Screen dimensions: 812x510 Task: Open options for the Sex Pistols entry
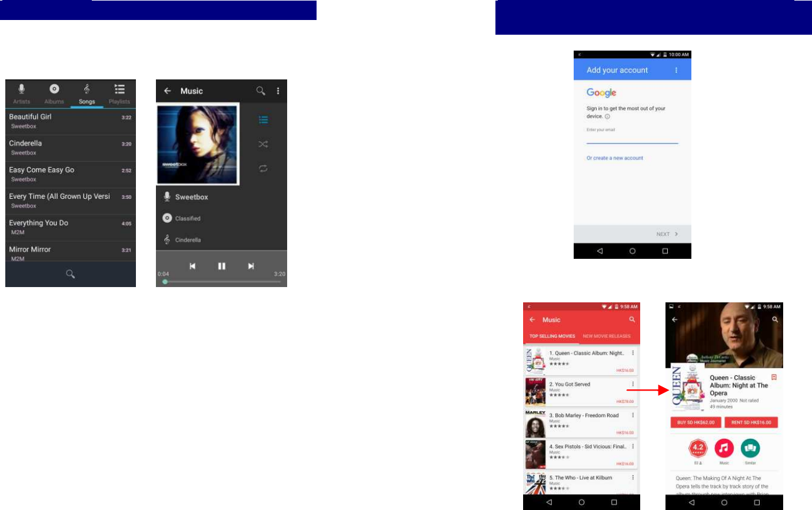[633, 446]
